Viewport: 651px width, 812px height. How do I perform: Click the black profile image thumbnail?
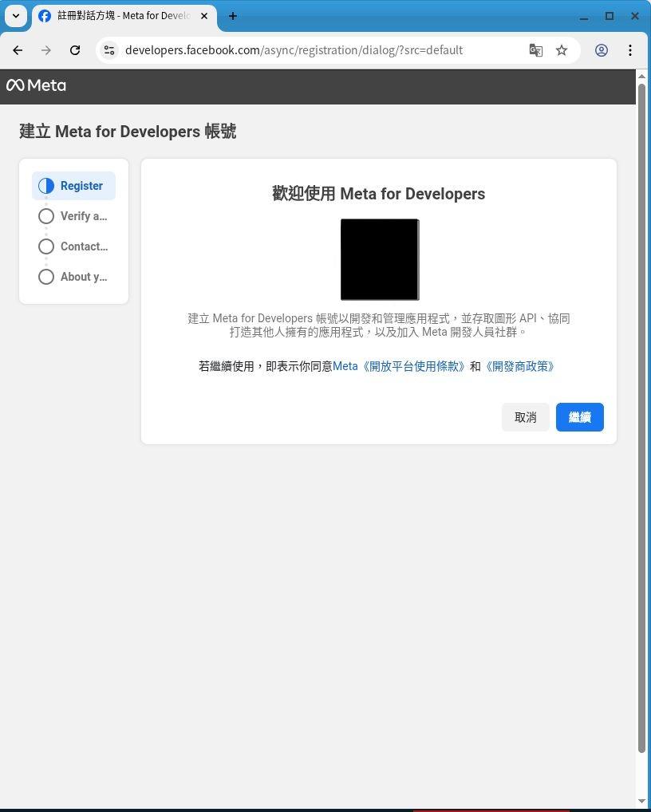pyautogui.click(x=380, y=259)
